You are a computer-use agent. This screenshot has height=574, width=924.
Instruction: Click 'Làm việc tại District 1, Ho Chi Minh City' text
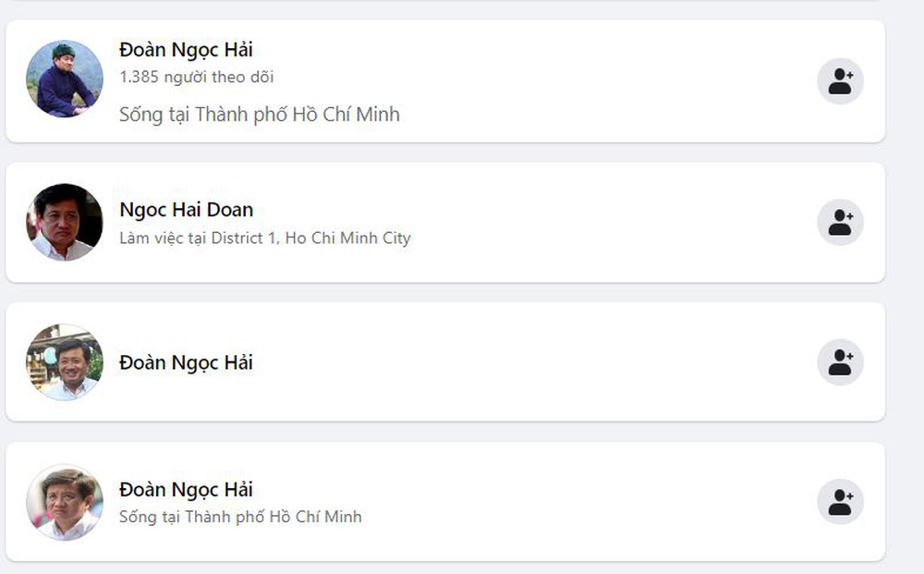[x=265, y=238]
